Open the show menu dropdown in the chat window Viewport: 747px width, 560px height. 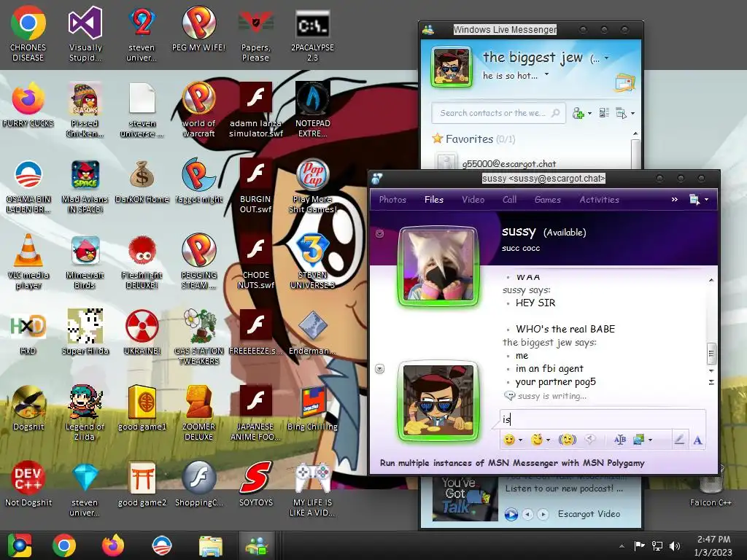[x=699, y=200]
